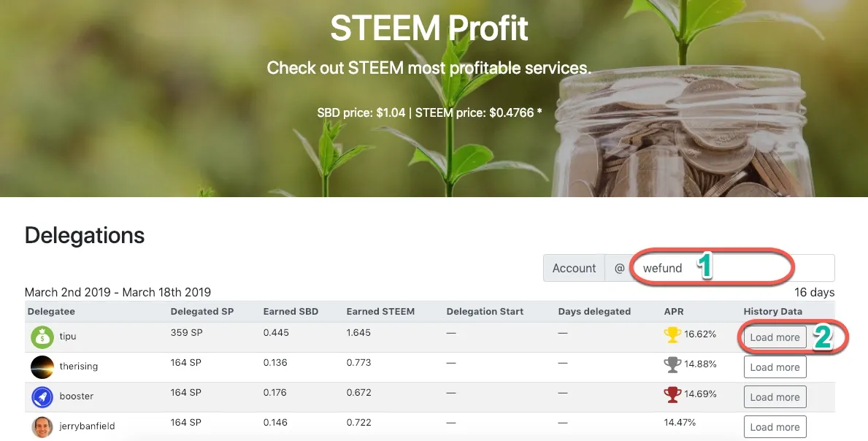Click the booster rocket avatar
Viewport: 868px width, 441px height.
coord(42,396)
